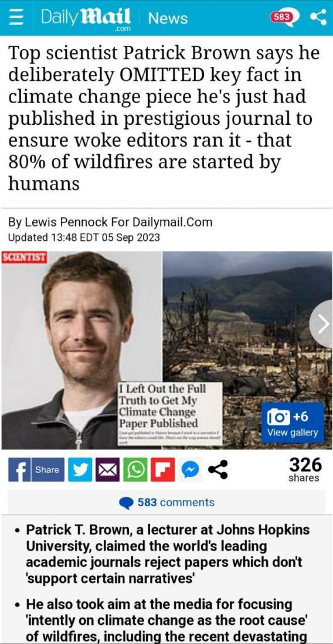The height and width of the screenshot is (644, 333).
Task: Send the article by email icon
Action: pos(107,469)
